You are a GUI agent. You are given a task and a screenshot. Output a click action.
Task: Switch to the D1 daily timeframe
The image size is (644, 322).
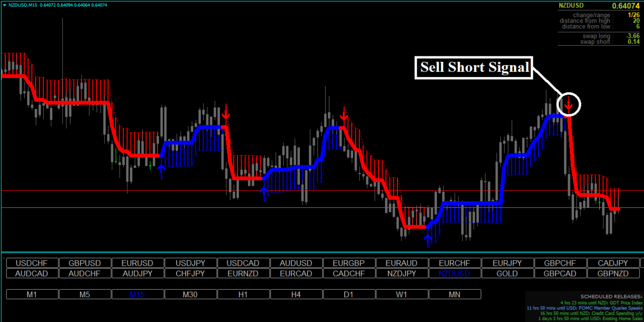click(x=349, y=294)
